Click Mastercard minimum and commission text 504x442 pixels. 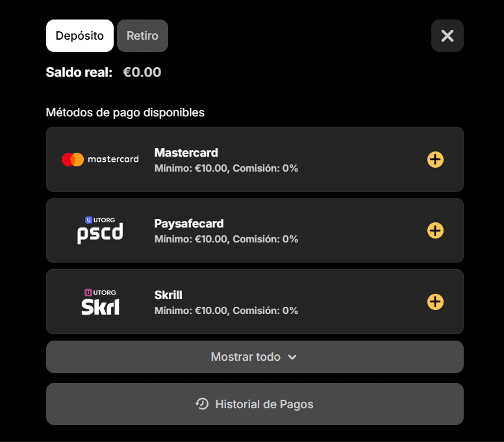pos(226,168)
